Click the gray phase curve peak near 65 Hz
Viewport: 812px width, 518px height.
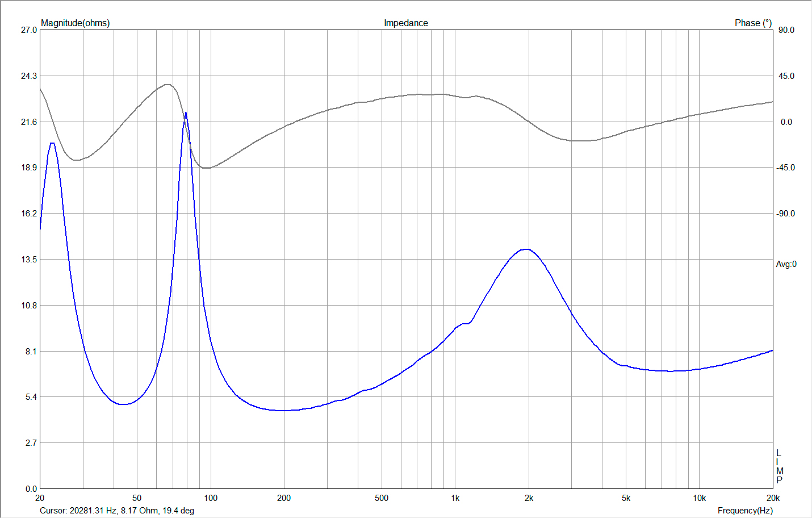tap(167, 85)
